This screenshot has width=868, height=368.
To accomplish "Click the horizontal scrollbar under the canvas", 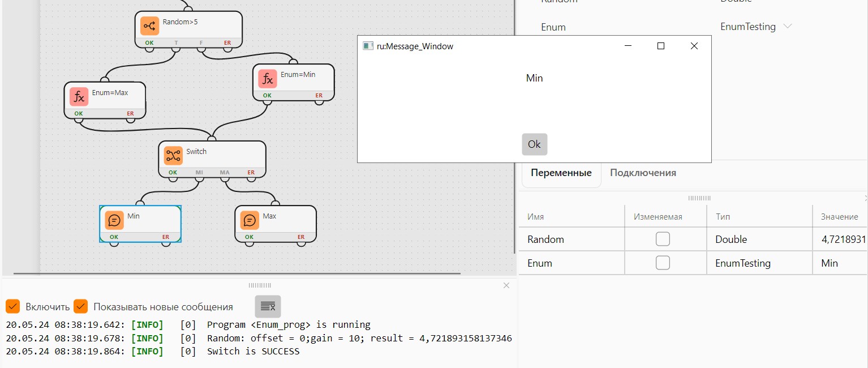I will pyautogui.click(x=237, y=274).
